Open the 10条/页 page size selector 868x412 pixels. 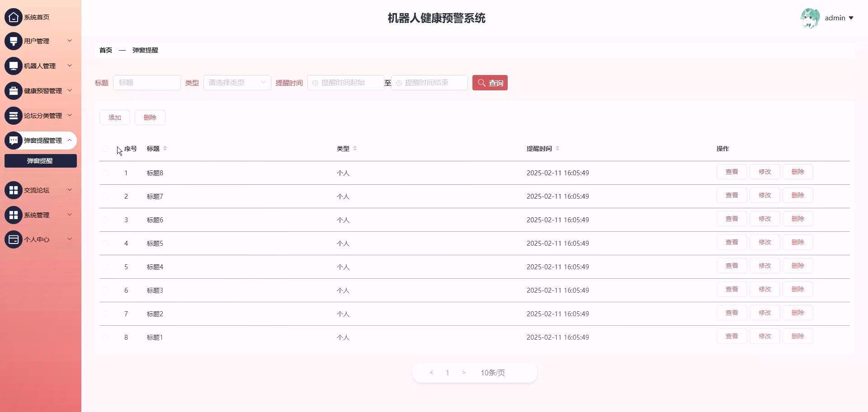click(493, 373)
